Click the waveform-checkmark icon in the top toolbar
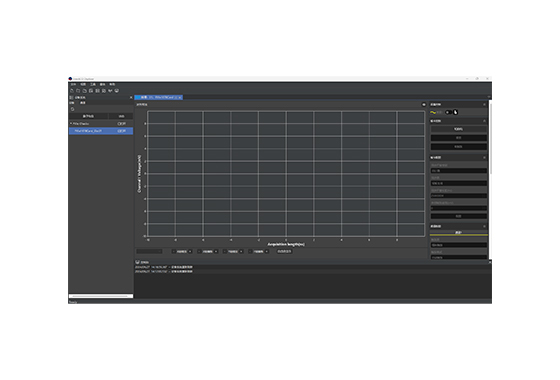This screenshot has width=560, height=380. pyautogui.click(x=110, y=91)
